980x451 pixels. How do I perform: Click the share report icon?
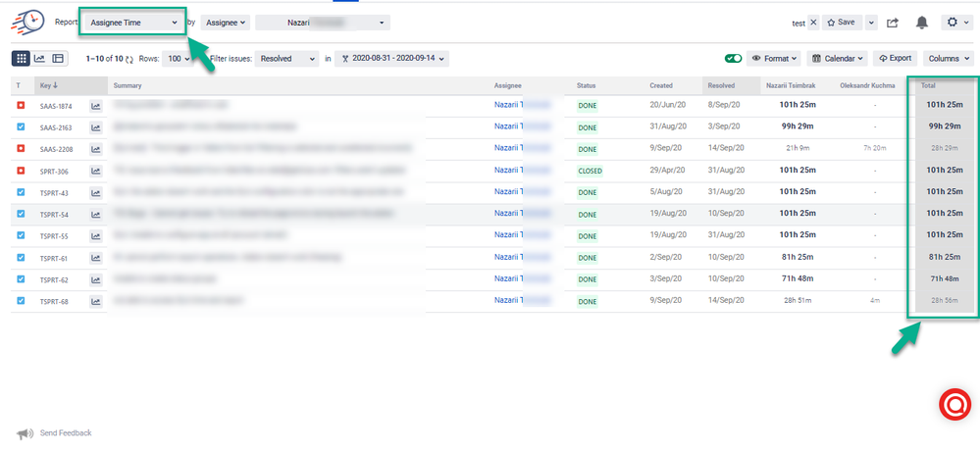(893, 23)
